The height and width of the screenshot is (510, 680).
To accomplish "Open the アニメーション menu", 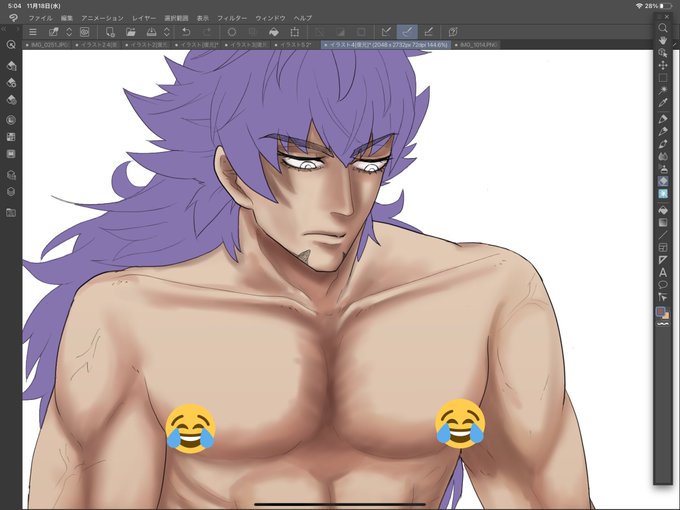I will (x=102, y=18).
